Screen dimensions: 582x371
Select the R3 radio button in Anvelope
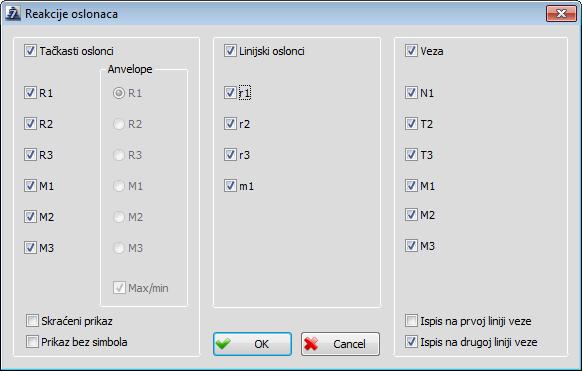(119, 155)
